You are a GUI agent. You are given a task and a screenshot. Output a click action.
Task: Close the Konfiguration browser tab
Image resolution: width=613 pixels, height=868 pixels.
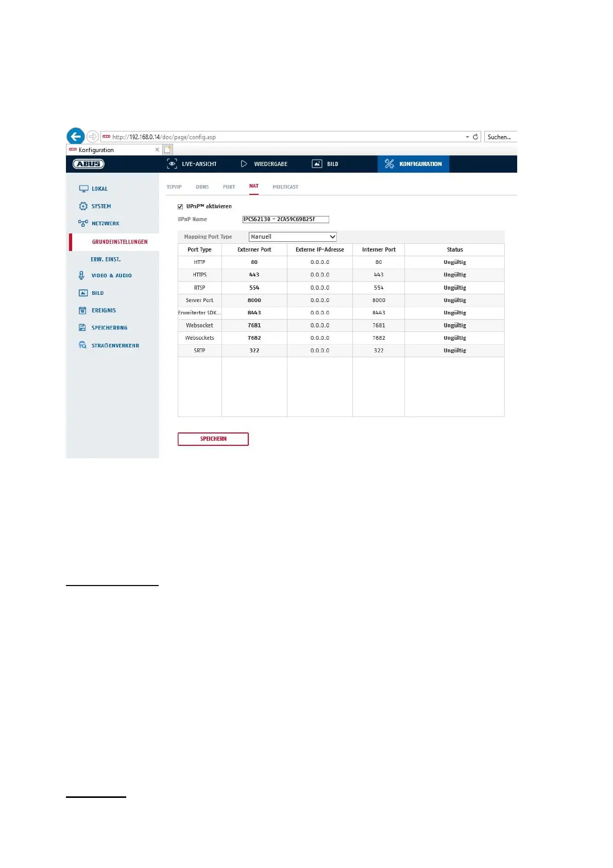click(x=157, y=150)
